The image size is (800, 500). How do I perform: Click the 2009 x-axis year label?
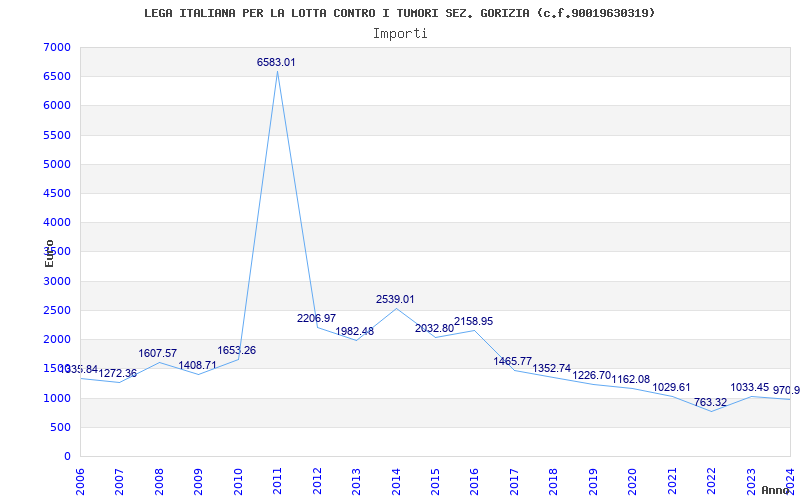[198, 481]
